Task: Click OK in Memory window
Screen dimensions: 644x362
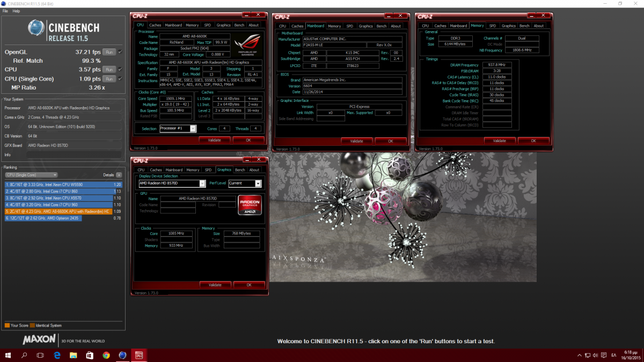Action: click(x=533, y=141)
